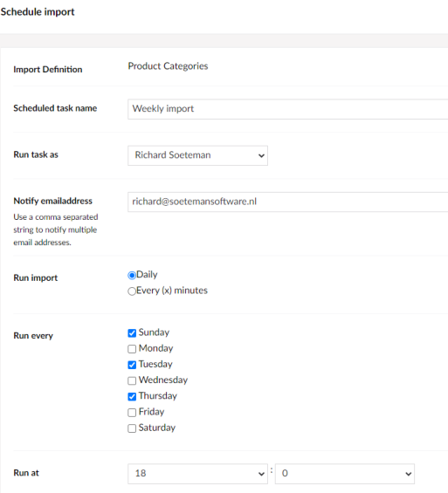The image size is (448, 493).
Task: Select the Daily radio button
Action: (x=132, y=276)
